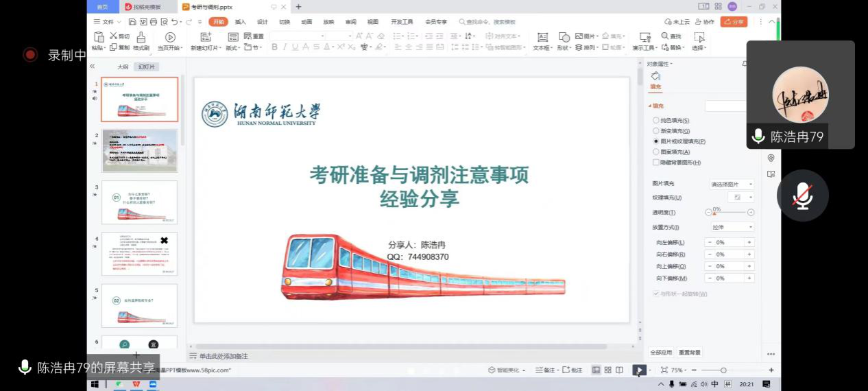This screenshot has width=868, height=391.
Task: Open the 请选择图片 picture fill dropdown
Action: (731, 185)
